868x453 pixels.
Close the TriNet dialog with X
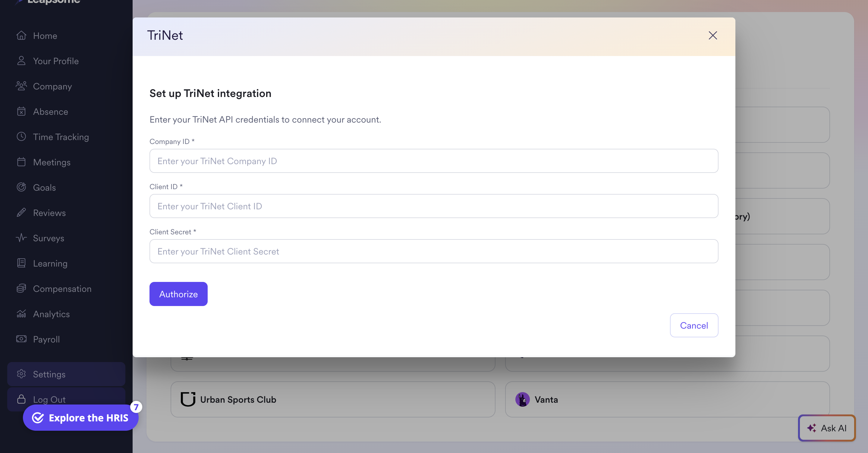click(713, 35)
